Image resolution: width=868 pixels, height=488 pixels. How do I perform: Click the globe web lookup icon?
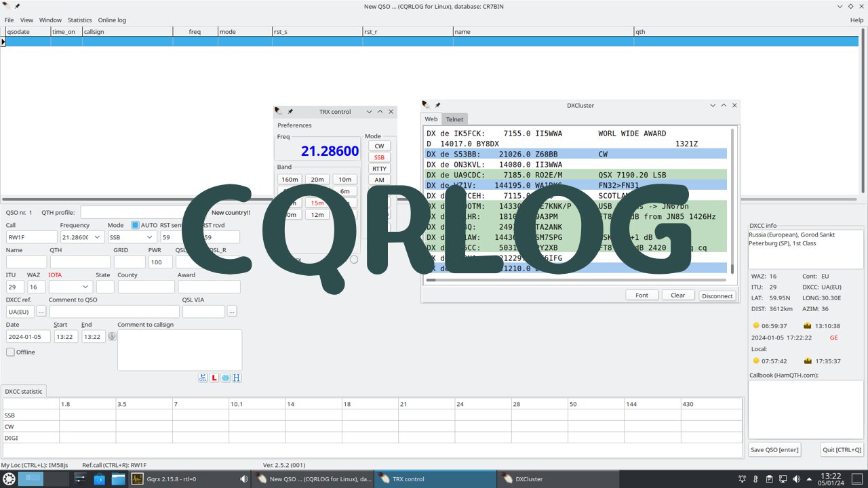click(x=225, y=378)
